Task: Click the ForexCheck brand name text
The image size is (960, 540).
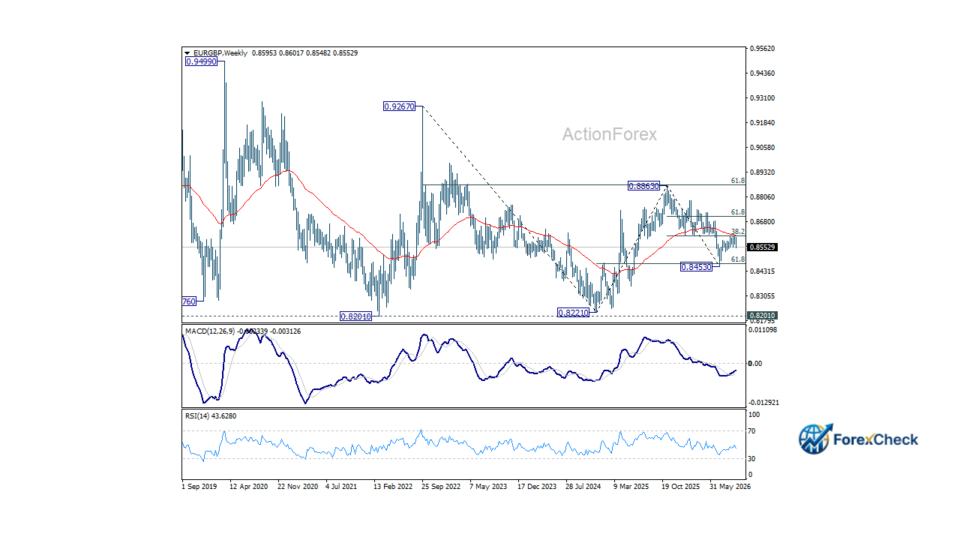Action: pyautogui.click(x=876, y=440)
